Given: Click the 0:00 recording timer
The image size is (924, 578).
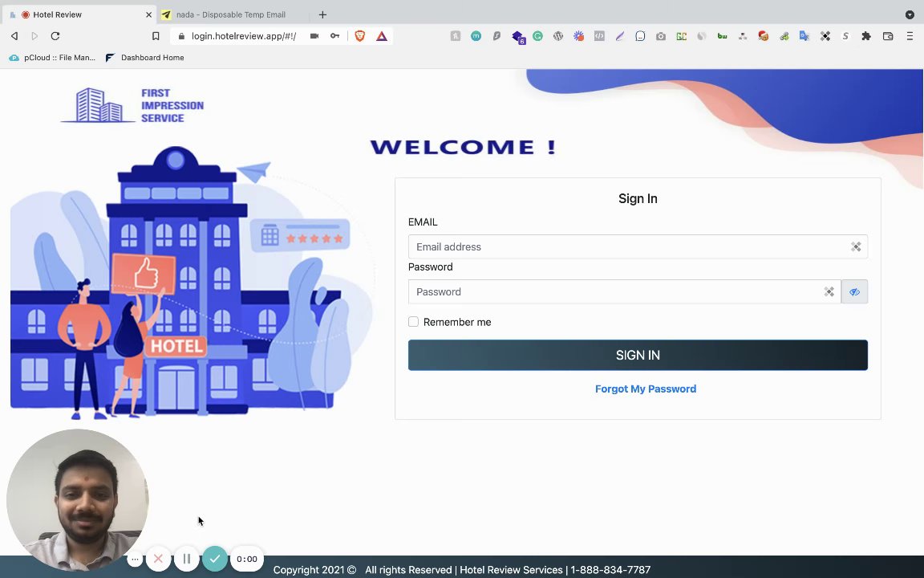Looking at the screenshot, I should point(246,559).
